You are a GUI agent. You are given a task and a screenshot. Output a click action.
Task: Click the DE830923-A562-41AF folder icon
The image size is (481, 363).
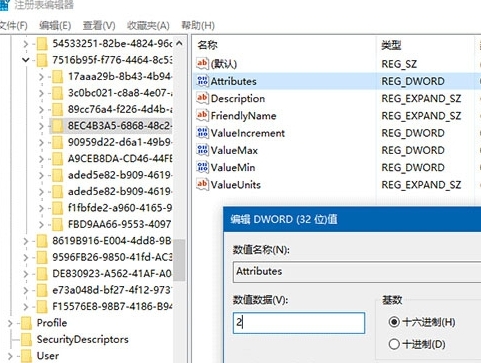pos(42,274)
